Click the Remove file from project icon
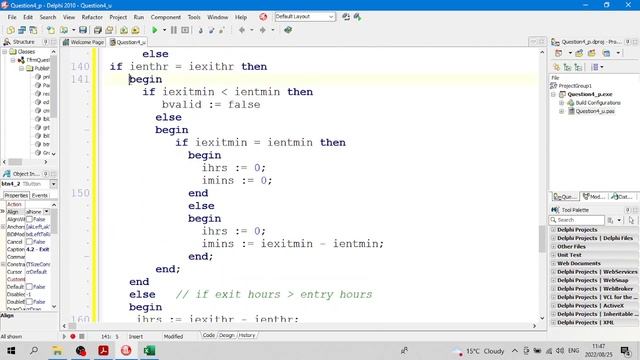The width and height of the screenshot is (640, 360). coord(136,30)
